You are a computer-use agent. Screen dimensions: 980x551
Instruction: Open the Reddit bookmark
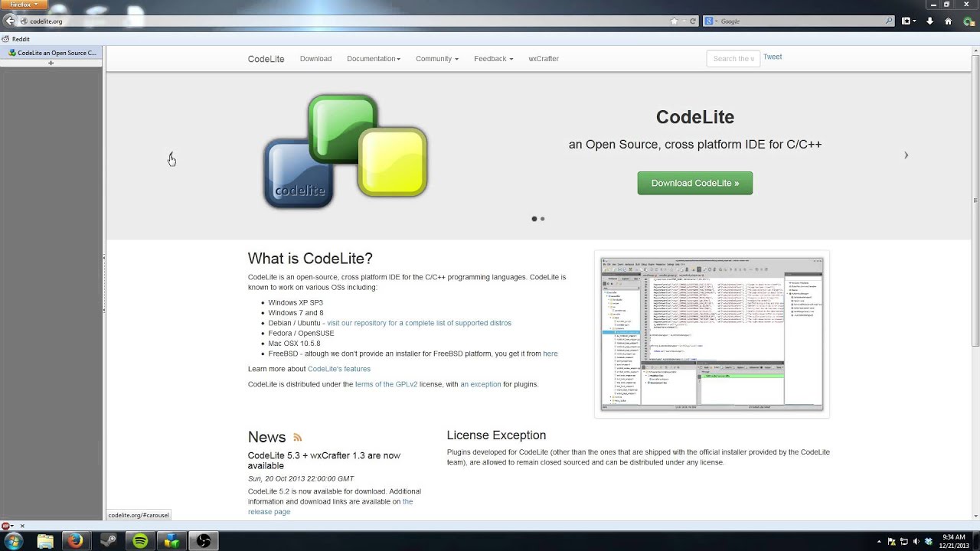16,39
